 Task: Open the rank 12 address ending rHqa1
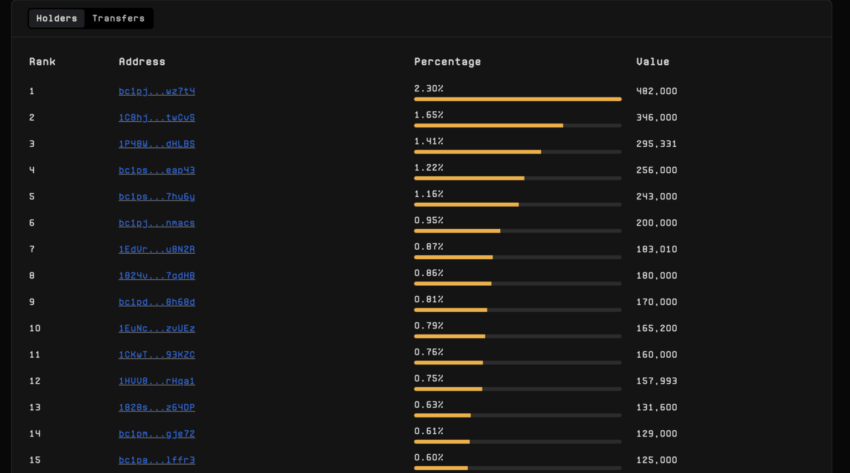click(x=157, y=381)
